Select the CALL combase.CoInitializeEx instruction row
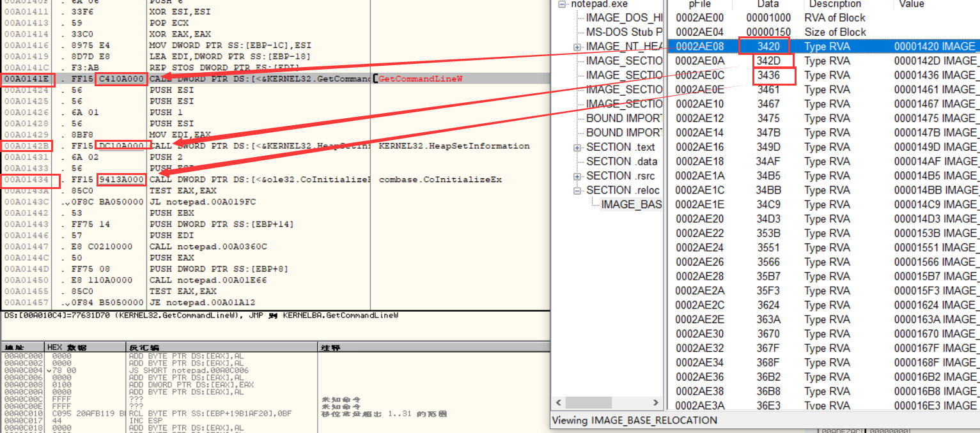This screenshot has height=433, width=980. [x=256, y=179]
